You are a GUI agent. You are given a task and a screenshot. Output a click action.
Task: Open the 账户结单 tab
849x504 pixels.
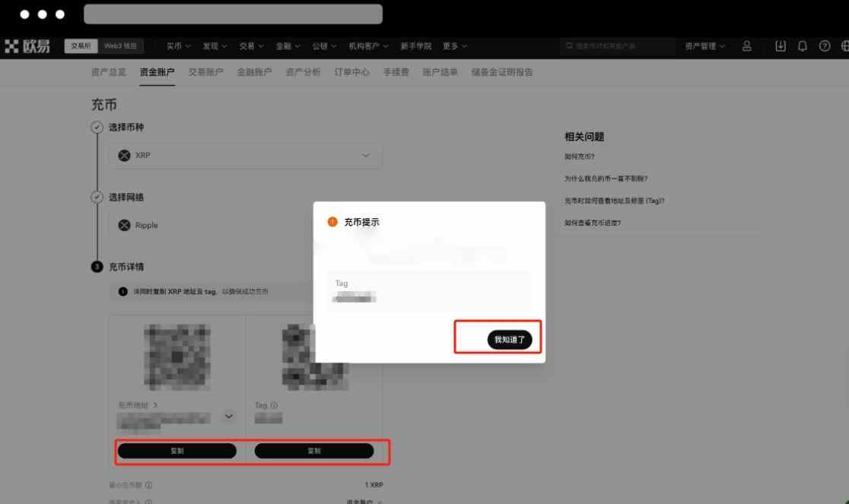(440, 72)
